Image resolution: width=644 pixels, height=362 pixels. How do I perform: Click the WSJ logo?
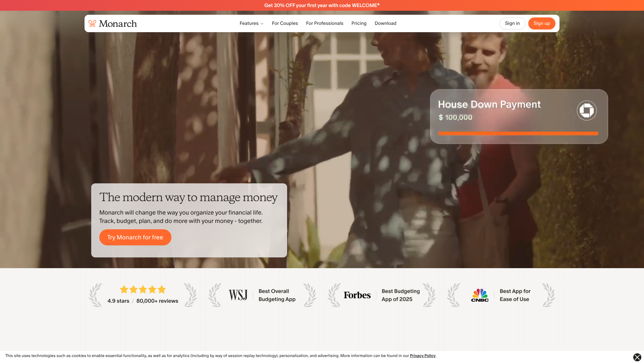(238, 295)
